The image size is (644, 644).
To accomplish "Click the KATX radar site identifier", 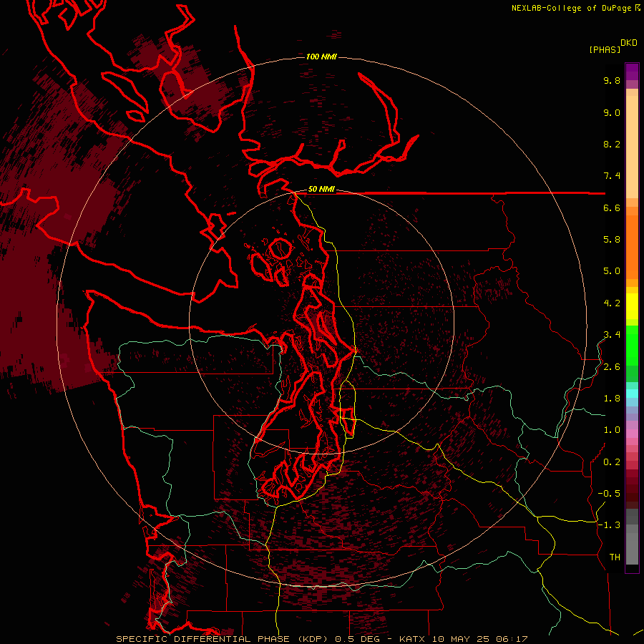I will coord(413,639).
